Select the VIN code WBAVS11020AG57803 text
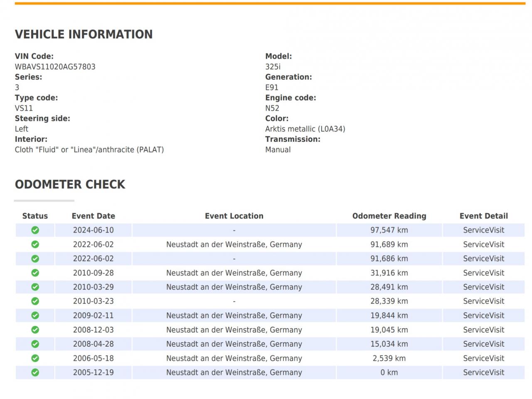The image size is (532, 399). [x=55, y=67]
